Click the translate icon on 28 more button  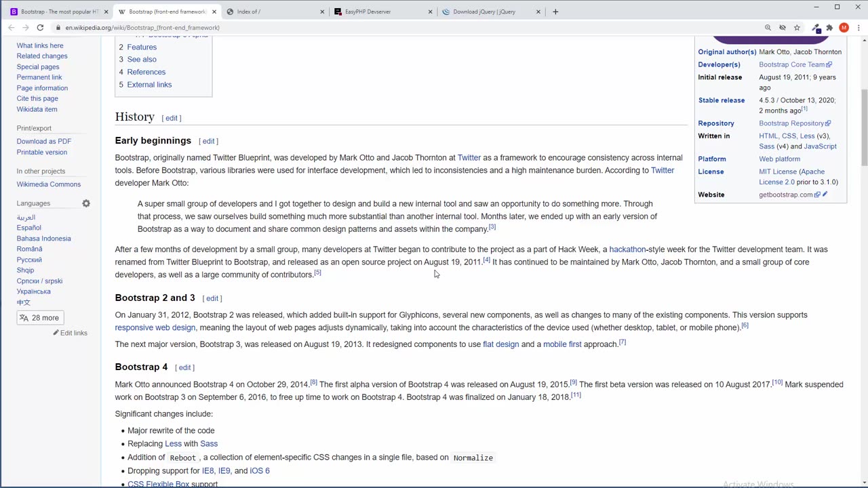point(24,318)
